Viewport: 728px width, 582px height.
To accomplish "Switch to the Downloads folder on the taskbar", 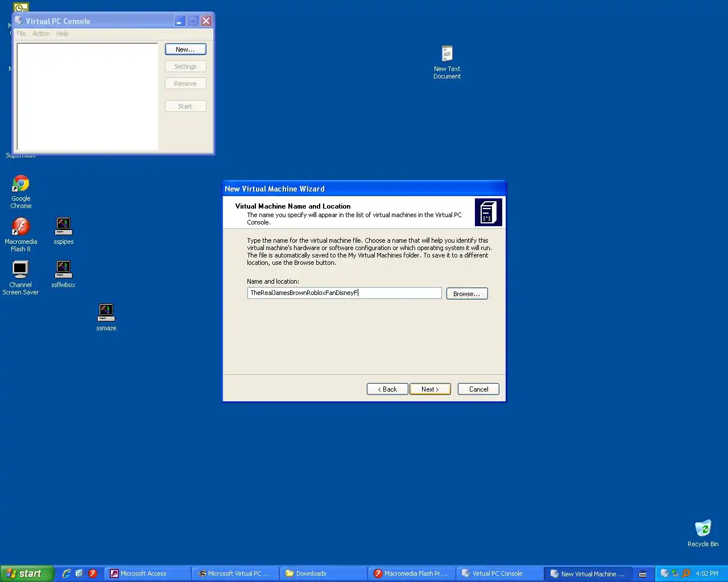I will point(324,573).
